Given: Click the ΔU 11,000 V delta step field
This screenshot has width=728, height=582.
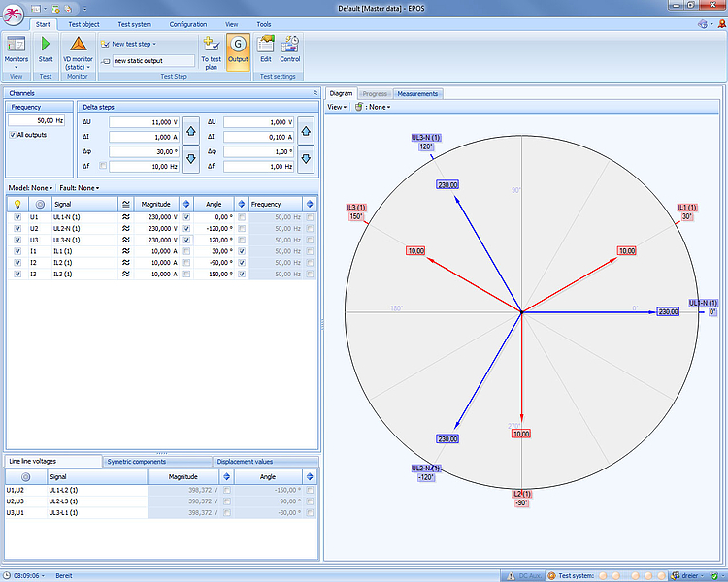Looking at the screenshot, I should point(144,122).
